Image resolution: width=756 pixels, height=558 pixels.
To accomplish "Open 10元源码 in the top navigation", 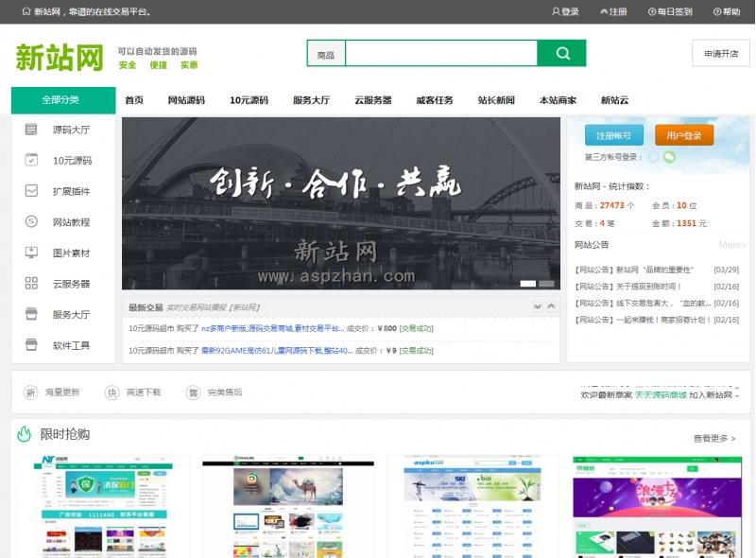I will point(249,100).
